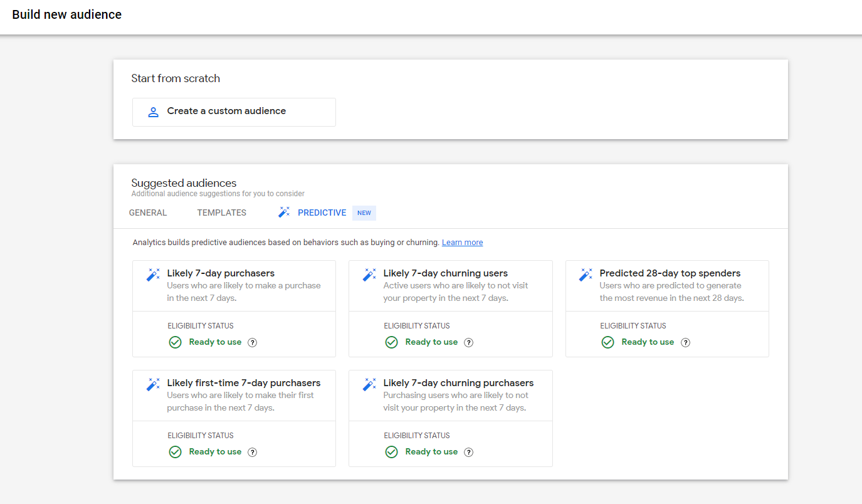Pick the Predicted 28-day top spenders title
Screen dimensions: 862x504
tap(670, 273)
